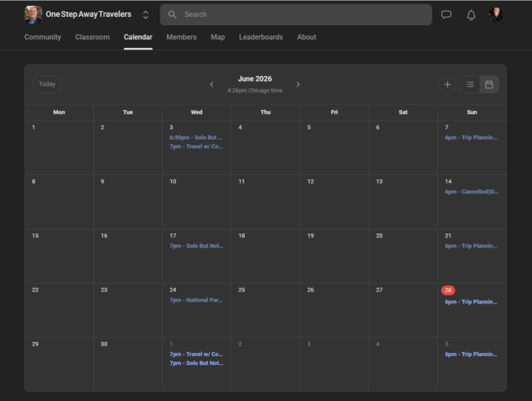Image resolution: width=532 pixels, height=401 pixels.
Task: Go to the next month
Action: [298, 84]
